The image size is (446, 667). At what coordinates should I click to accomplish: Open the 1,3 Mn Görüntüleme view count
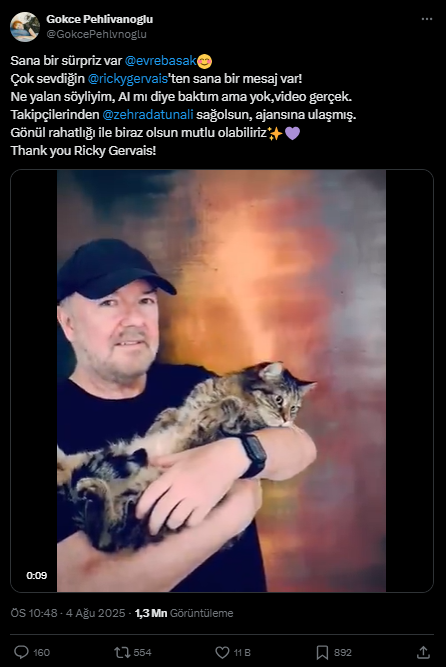point(184,613)
